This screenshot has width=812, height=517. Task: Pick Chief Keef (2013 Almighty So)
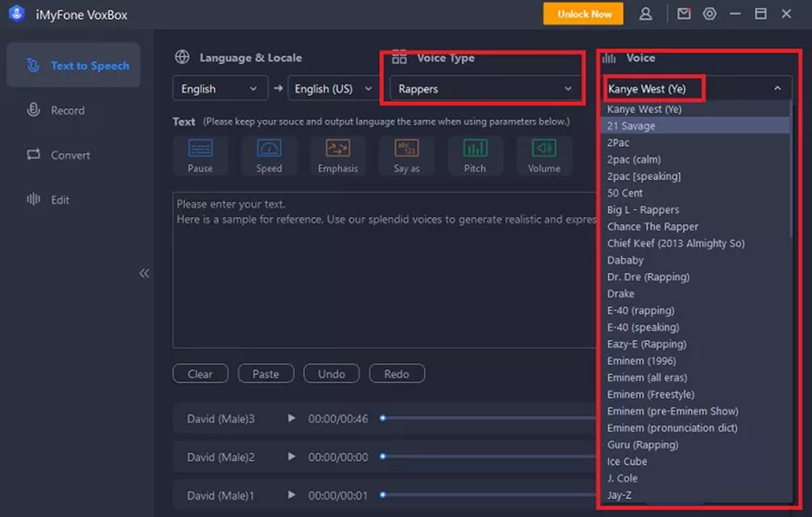coord(695,243)
